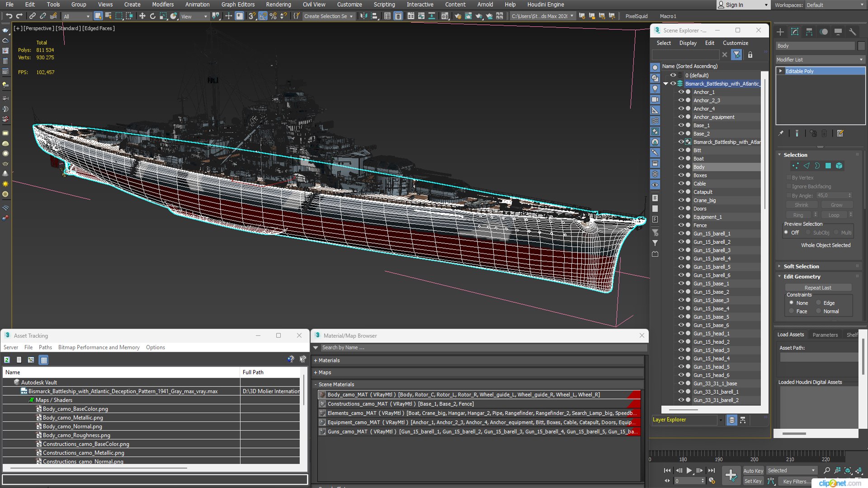The image size is (868, 488).
Task: Select Edge constraint radio button
Action: click(818, 303)
